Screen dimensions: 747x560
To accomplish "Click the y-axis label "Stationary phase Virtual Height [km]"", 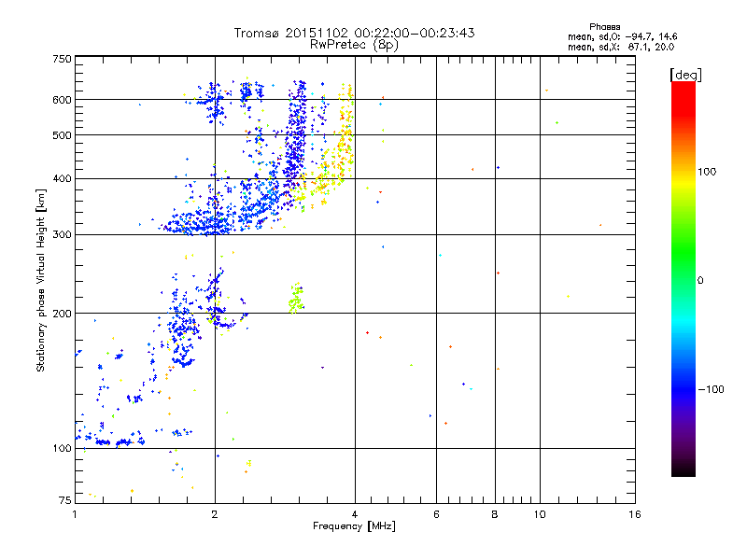I will pos(40,281).
